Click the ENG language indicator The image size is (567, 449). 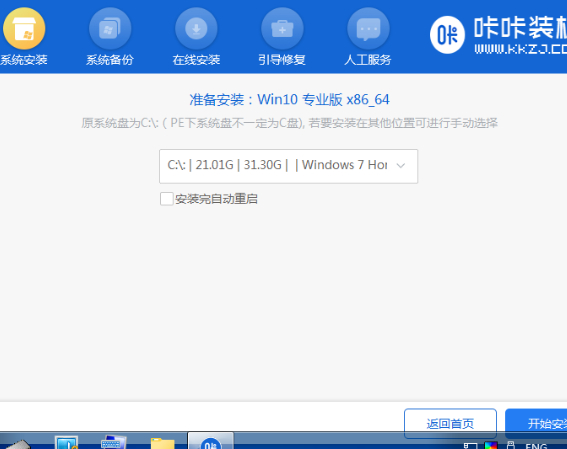(x=536, y=445)
